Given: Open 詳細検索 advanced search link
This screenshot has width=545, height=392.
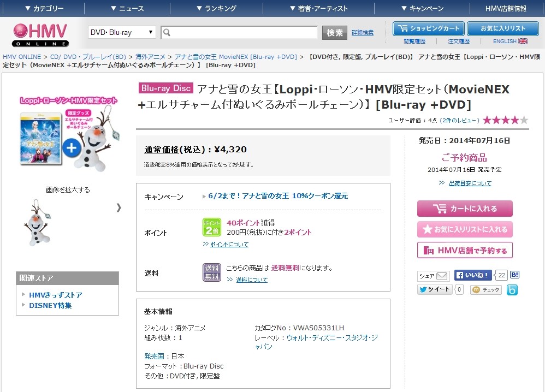Looking at the screenshot, I should [x=363, y=33].
